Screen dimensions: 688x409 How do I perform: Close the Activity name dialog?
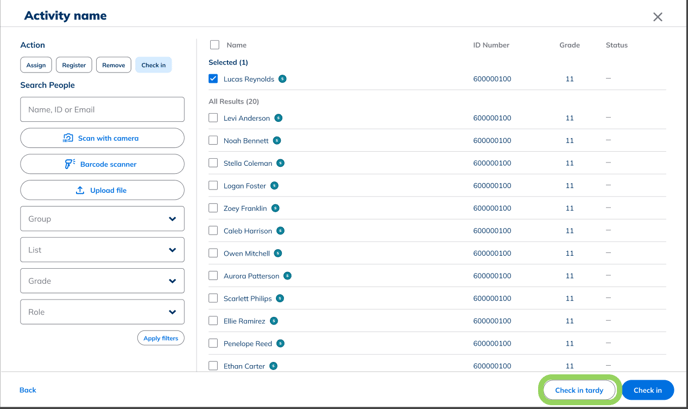(x=657, y=17)
